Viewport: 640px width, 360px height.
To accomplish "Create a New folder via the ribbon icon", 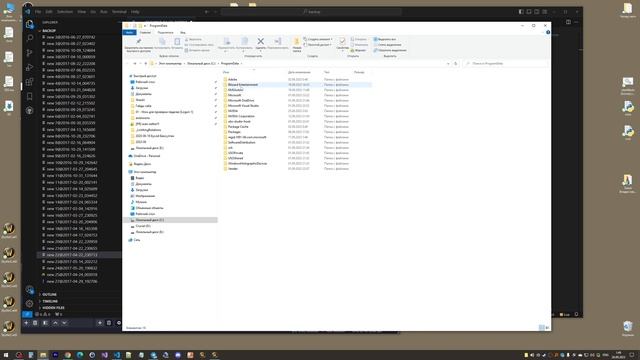I will coord(297,42).
